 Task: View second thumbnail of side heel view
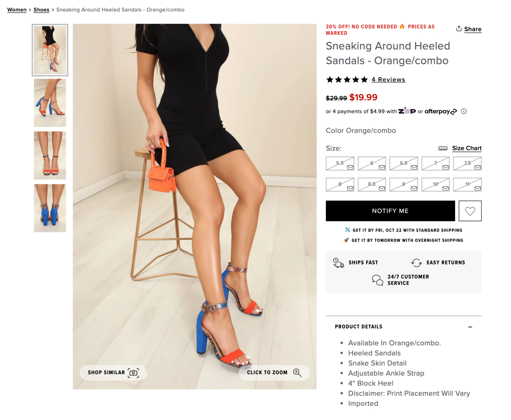(x=50, y=103)
